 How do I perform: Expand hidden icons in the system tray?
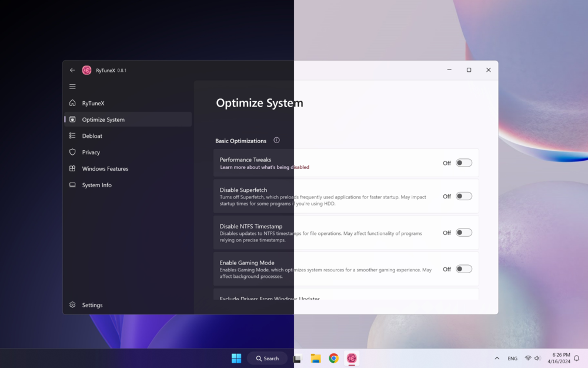pyautogui.click(x=497, y=358)
